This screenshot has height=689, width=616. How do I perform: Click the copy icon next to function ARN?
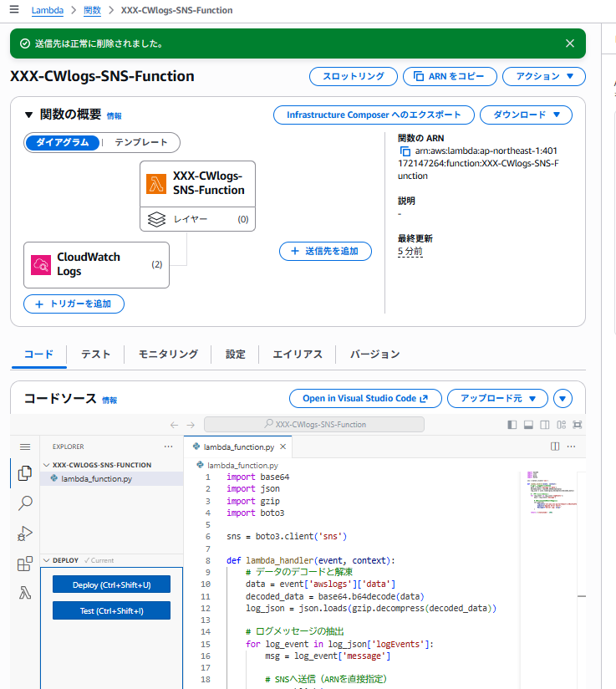click(405, 151)
